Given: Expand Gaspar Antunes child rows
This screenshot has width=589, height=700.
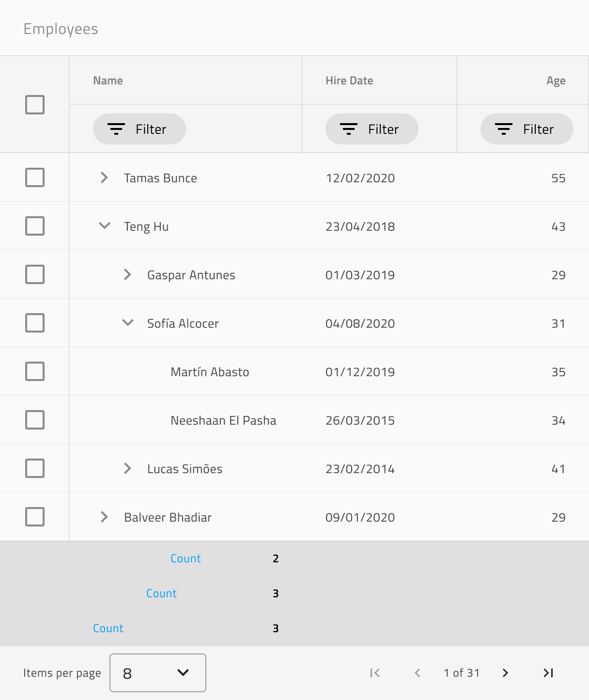Looking at the screenshot, I should (x=127, y=274).
